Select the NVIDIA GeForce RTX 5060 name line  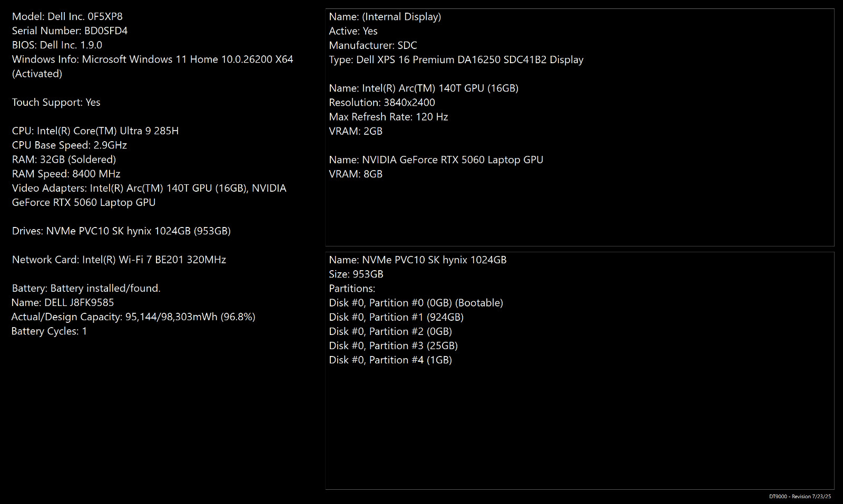436,160
